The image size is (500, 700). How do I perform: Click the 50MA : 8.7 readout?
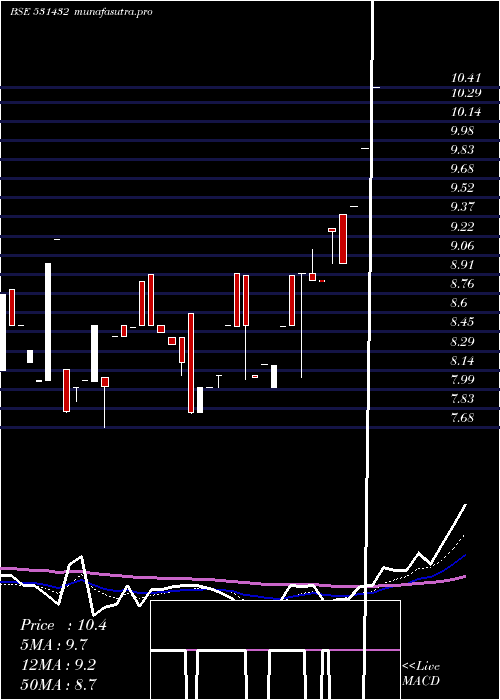point(59,684)
